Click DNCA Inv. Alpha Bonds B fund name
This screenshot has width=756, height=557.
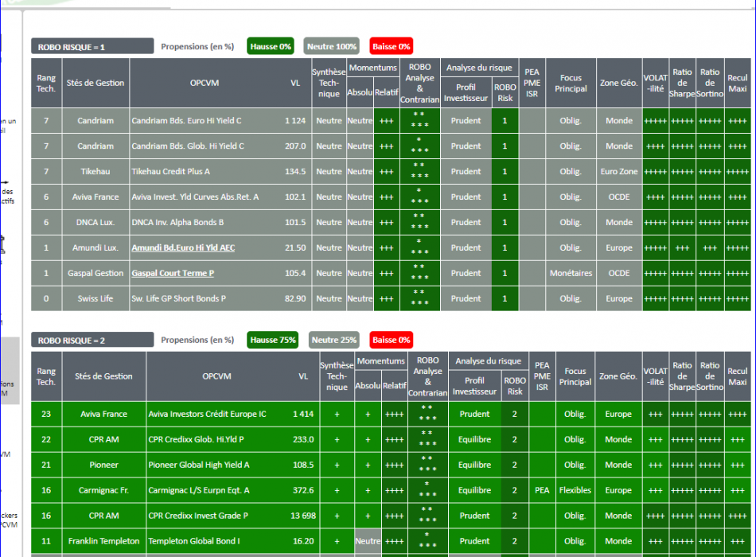pos(177,222)
